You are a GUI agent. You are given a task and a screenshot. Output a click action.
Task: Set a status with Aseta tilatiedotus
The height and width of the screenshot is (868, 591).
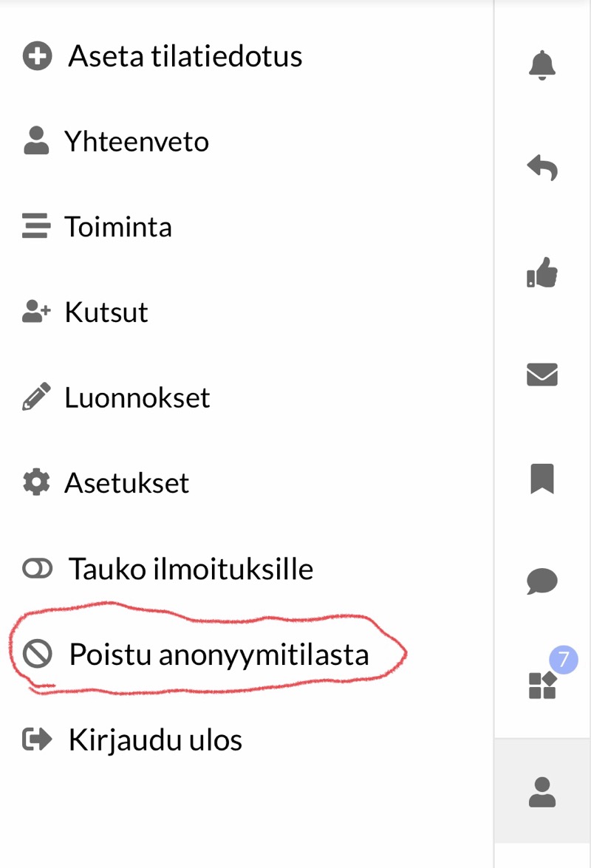coord(185,56)
